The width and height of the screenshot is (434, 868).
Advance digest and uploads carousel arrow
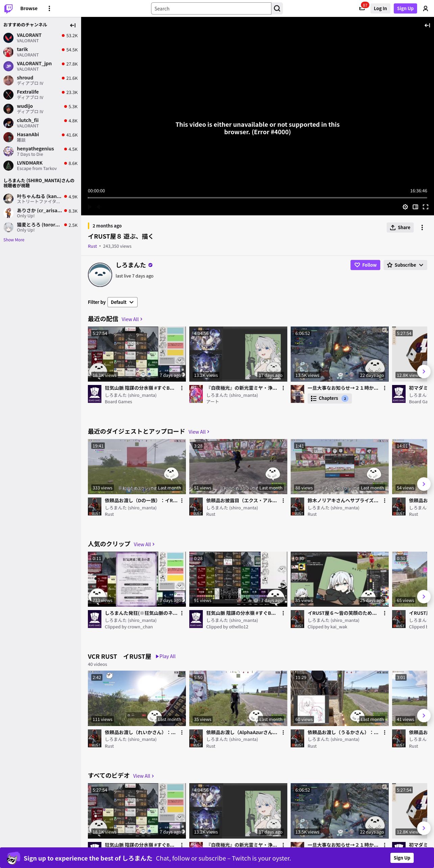tap(424, 484)
